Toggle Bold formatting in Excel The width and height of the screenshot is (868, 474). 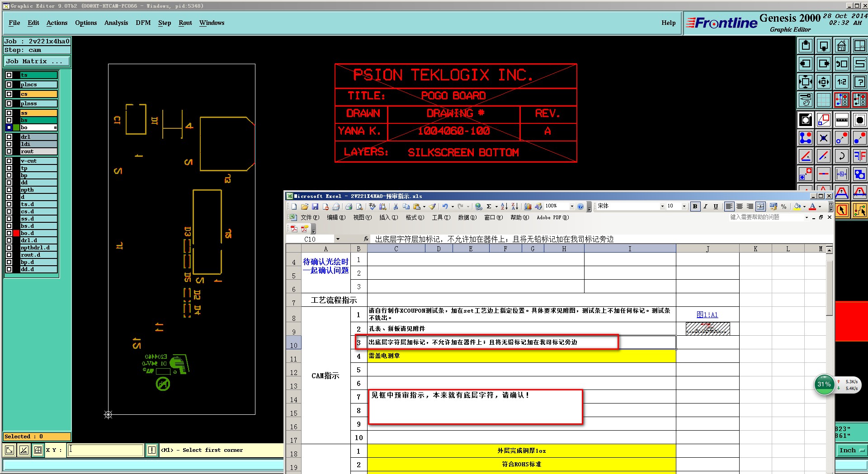point(695,206)
